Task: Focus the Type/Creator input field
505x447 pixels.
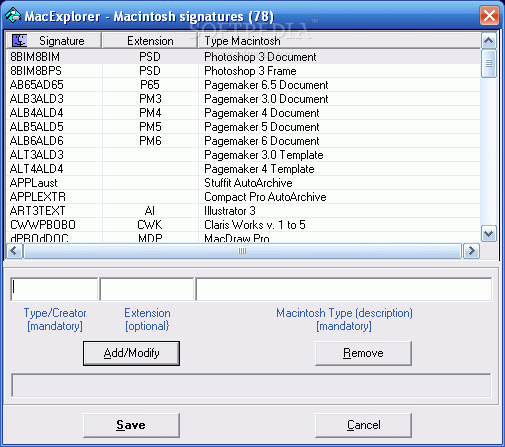Action: (54, 289)
